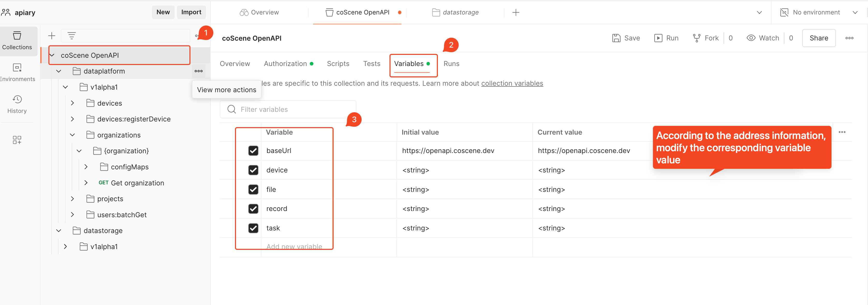Open the Variables sub-tab
Screen dimensions: 868x305
click(412, 64)
